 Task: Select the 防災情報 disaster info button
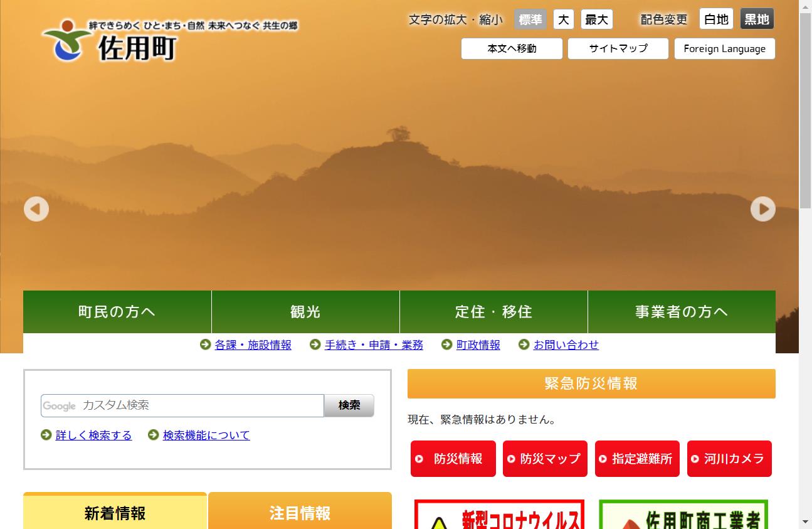453,459
